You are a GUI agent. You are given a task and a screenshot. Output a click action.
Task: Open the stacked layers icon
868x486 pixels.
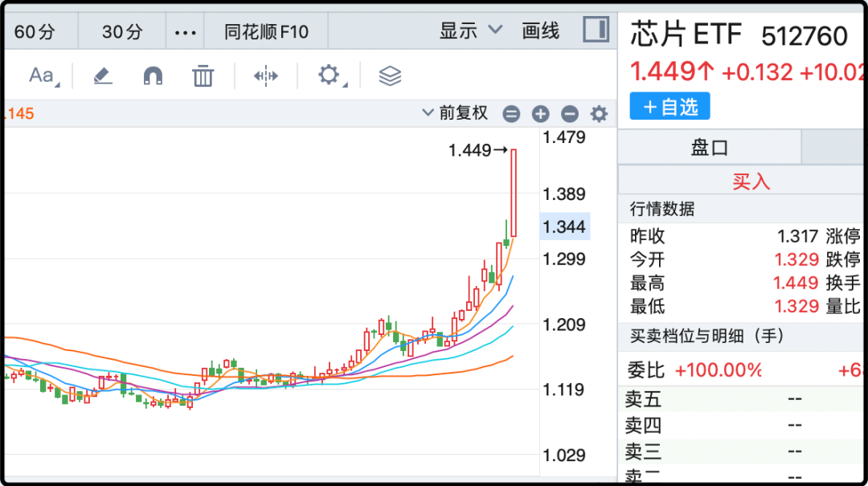[x=390, y=76]
